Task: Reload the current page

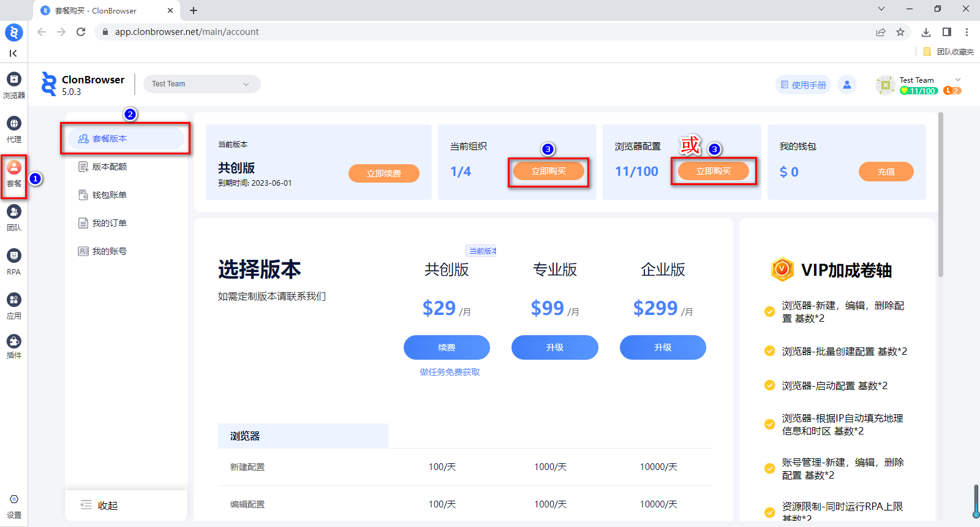Action: tap(81, 32)
